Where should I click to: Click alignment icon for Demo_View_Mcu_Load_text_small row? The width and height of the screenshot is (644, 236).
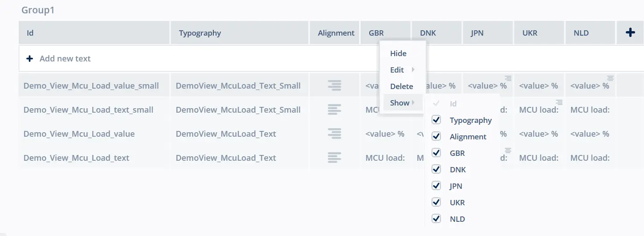334,110
